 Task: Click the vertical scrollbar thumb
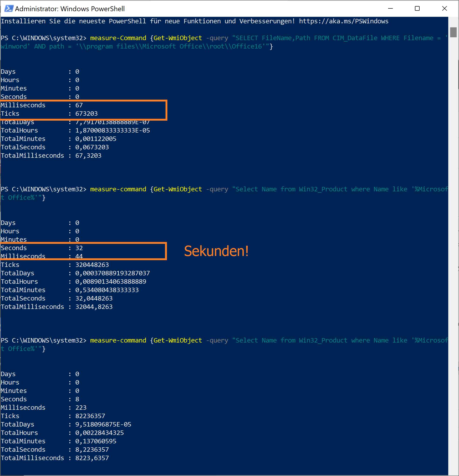453,32
